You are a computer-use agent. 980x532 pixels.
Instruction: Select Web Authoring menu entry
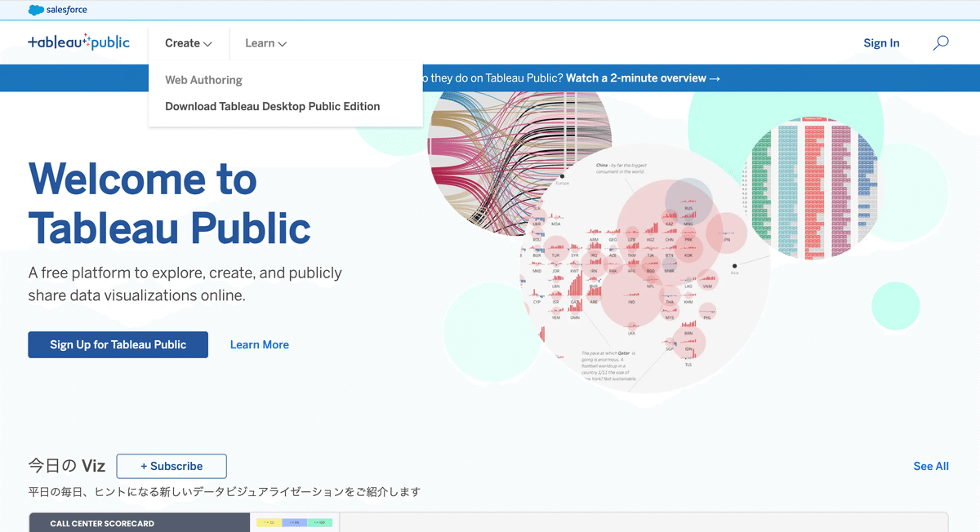pyautogui.click(x=203, y=80)
